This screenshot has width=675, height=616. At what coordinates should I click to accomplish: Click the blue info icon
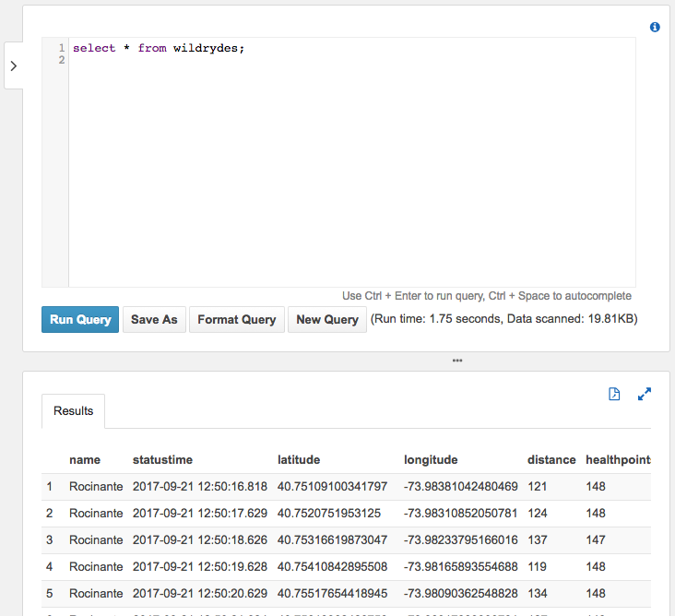(655, 27)
